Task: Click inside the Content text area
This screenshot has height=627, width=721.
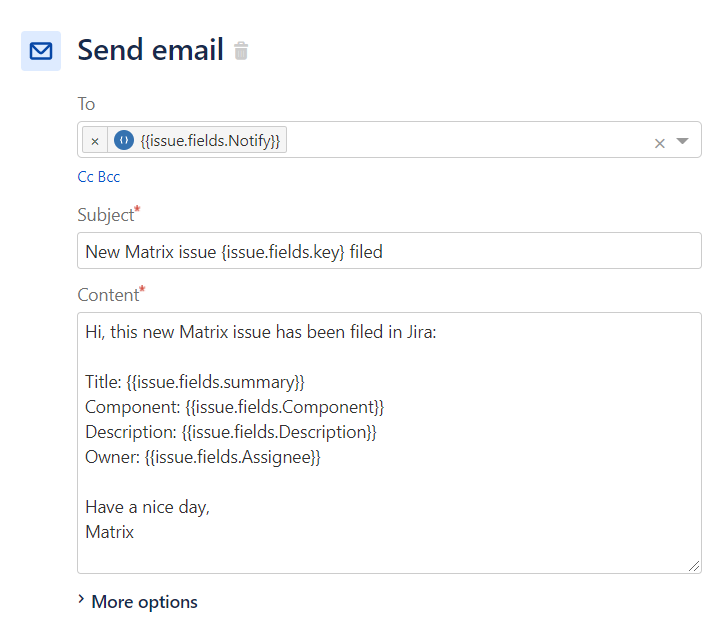Action: [389, 443]
